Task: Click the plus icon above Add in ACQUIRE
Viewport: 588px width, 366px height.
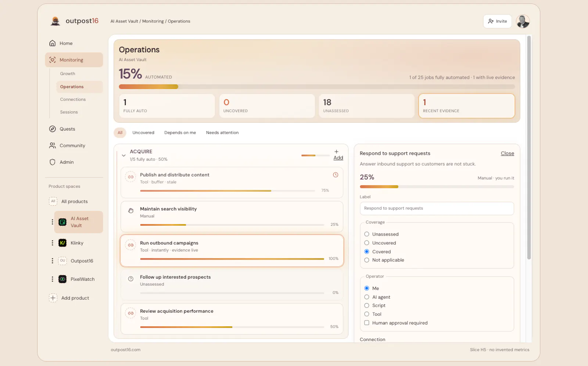Action: 336,151
